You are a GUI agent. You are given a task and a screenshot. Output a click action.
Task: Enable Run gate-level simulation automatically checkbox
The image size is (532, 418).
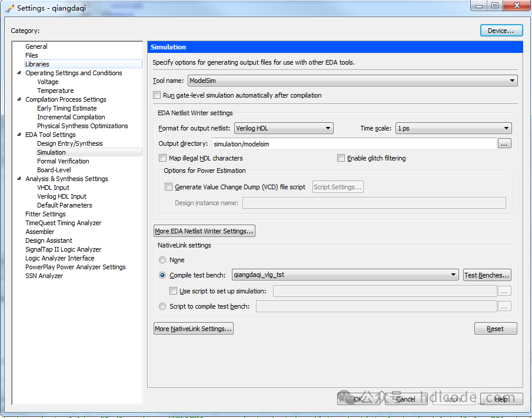click(x=157, y=95)
